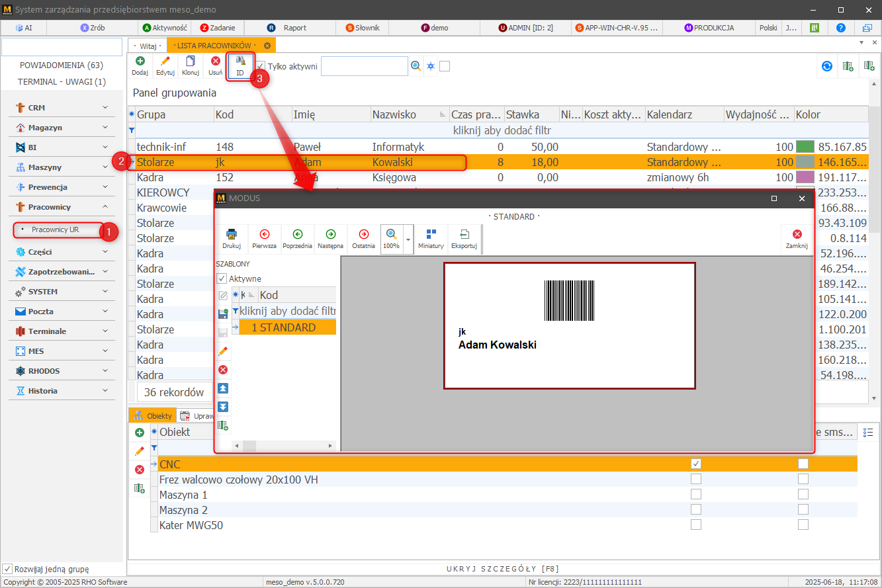Click UKRYJ SZCZEGÓŁY [F8] bar
This screenshot has height=588, width=882.
coord(503,568)
